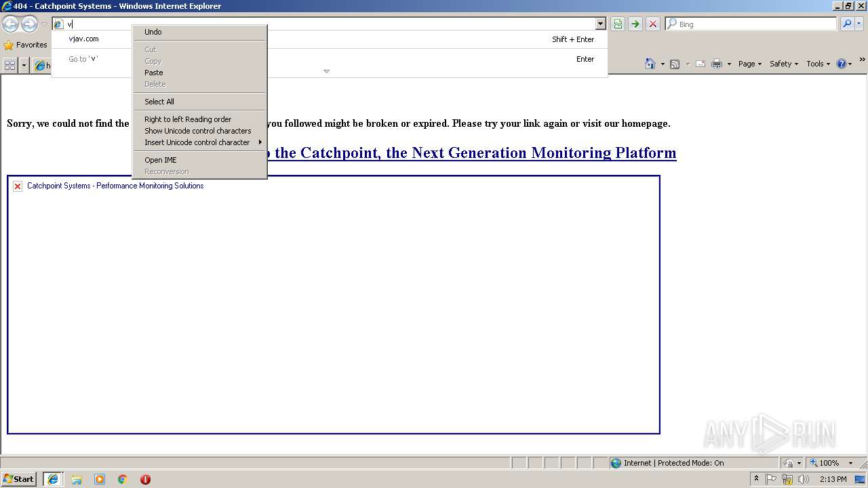The height and width of the screenshot is (488, 868).
Task: Open Windows Explorer folder taskbar icon
Action: [77, 479]
